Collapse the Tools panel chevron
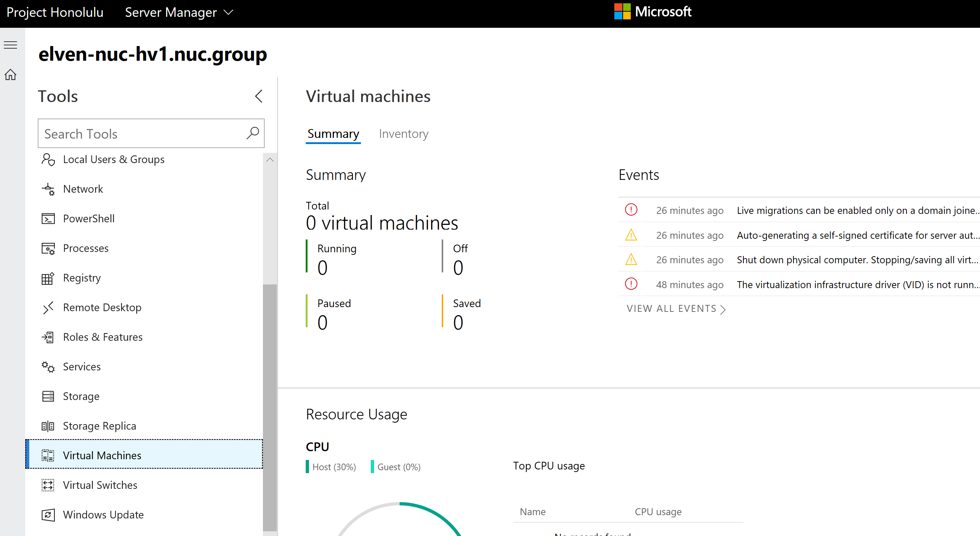 click(x=259, y=96)
